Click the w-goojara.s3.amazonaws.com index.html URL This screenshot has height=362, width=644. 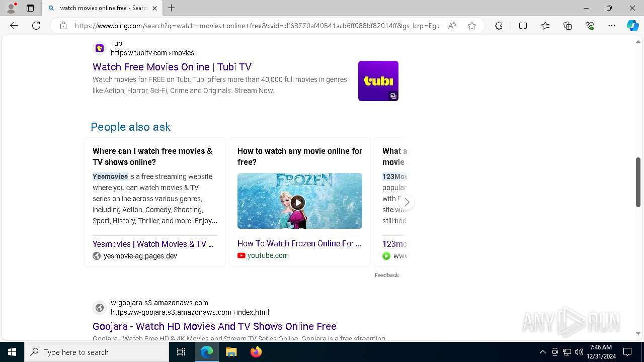pos(190,312)
